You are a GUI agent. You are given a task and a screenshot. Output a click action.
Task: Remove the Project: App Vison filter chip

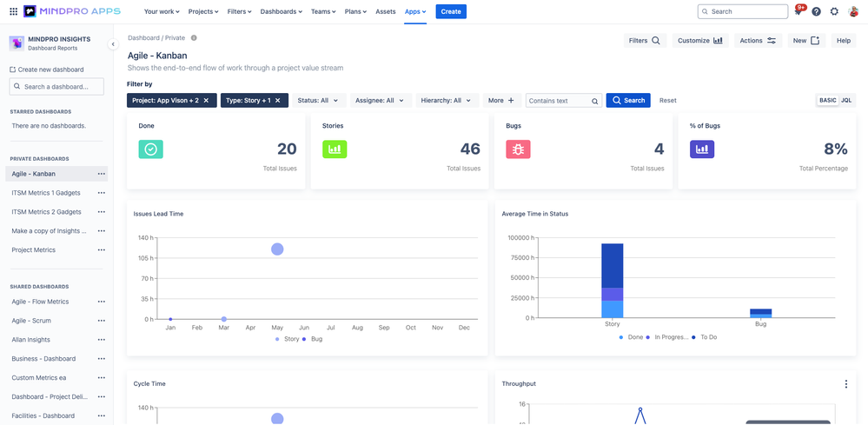coord(206,100)
